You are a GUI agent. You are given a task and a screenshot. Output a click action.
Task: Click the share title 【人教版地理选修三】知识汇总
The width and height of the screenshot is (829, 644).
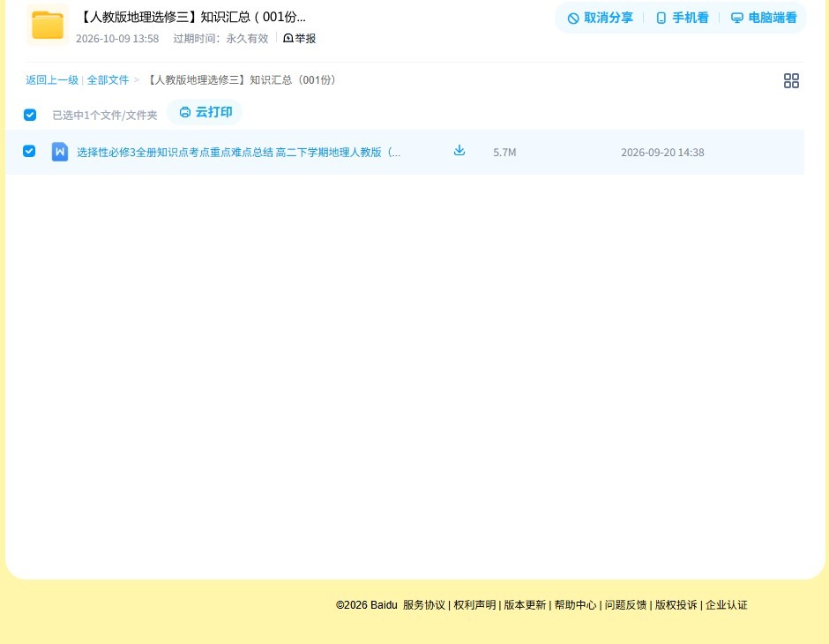192,17
